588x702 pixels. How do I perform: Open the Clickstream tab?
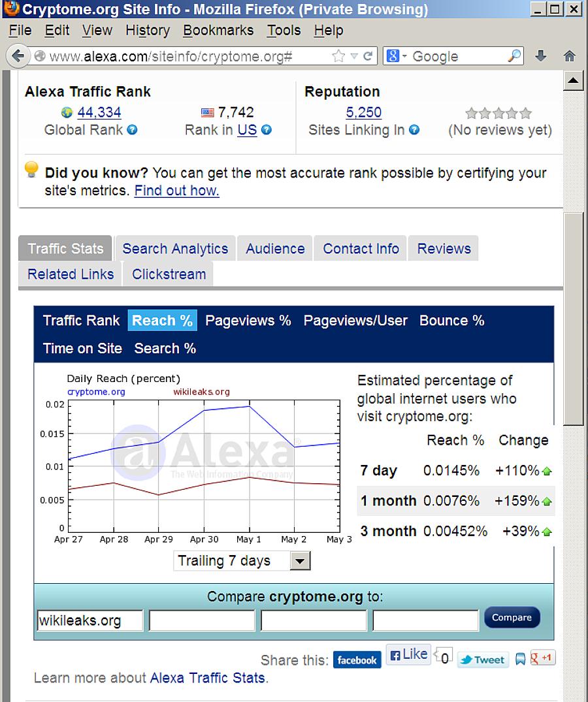point(169,274)
